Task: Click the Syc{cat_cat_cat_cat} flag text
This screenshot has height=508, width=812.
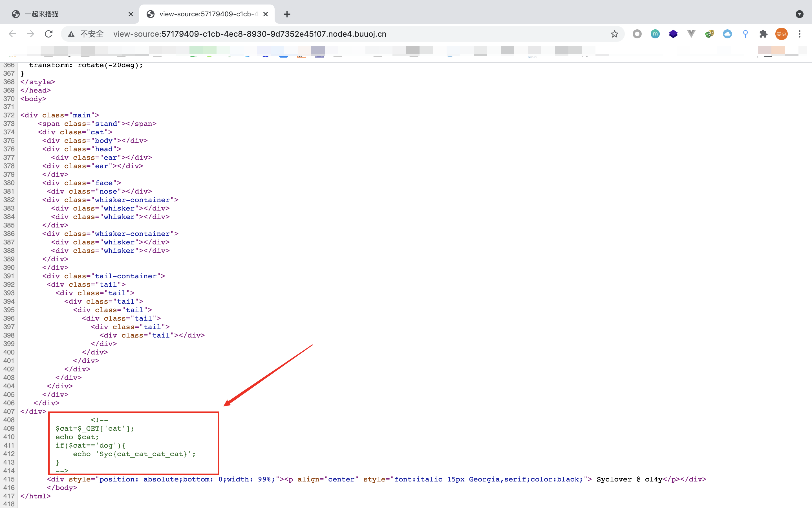Action: pos(143,454)
